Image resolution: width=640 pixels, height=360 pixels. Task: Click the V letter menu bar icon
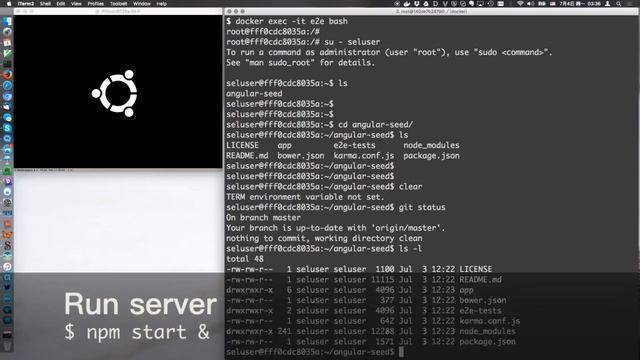(446, 4)
